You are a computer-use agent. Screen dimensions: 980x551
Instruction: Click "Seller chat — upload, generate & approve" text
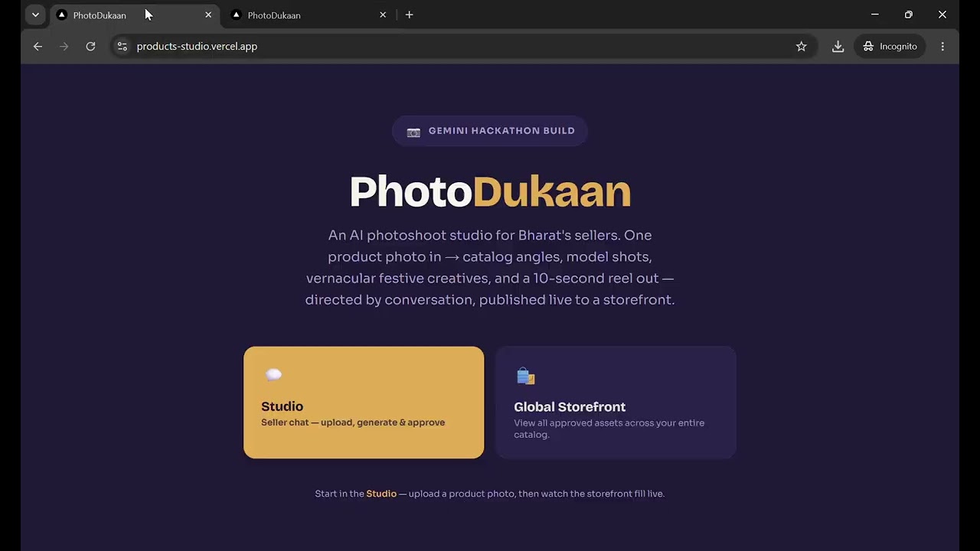[x=353, y=422]
